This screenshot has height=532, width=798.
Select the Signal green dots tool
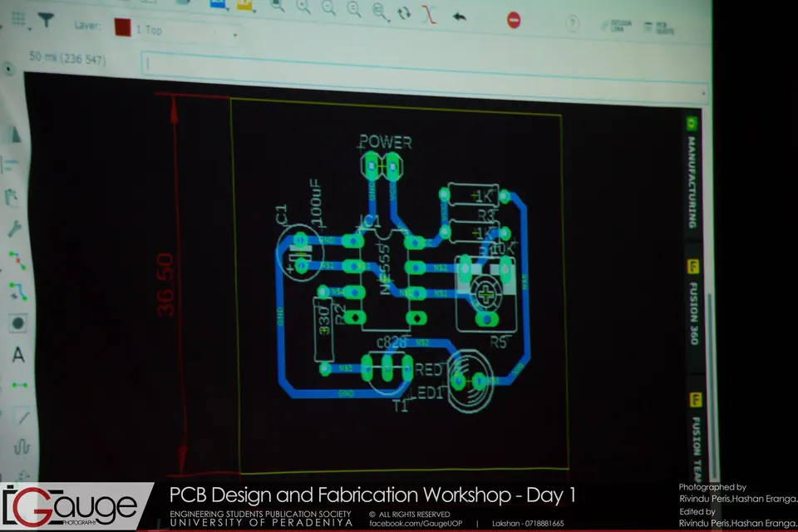(19, 386)
